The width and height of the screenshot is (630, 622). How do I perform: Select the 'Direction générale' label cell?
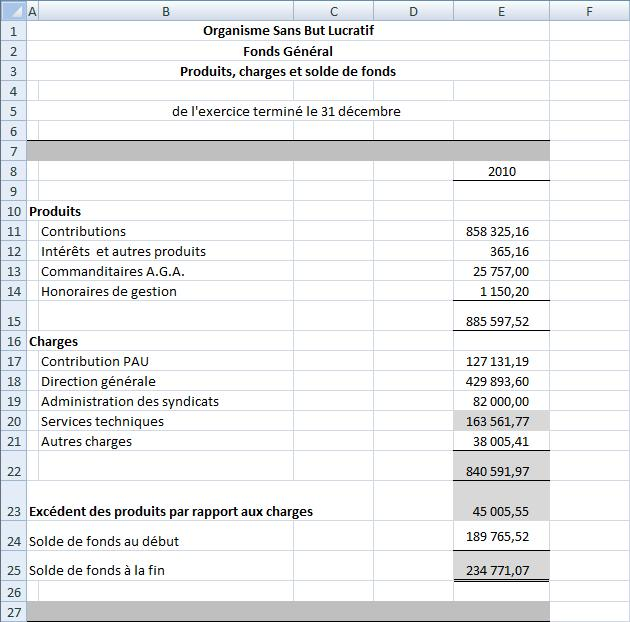tap(98, 381)
